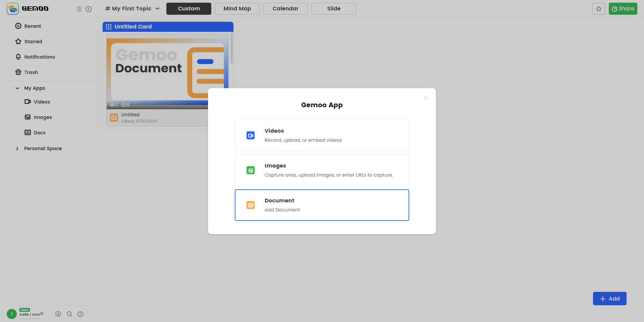Click the green Share button
644x322 pixels.
click(623, 9)
